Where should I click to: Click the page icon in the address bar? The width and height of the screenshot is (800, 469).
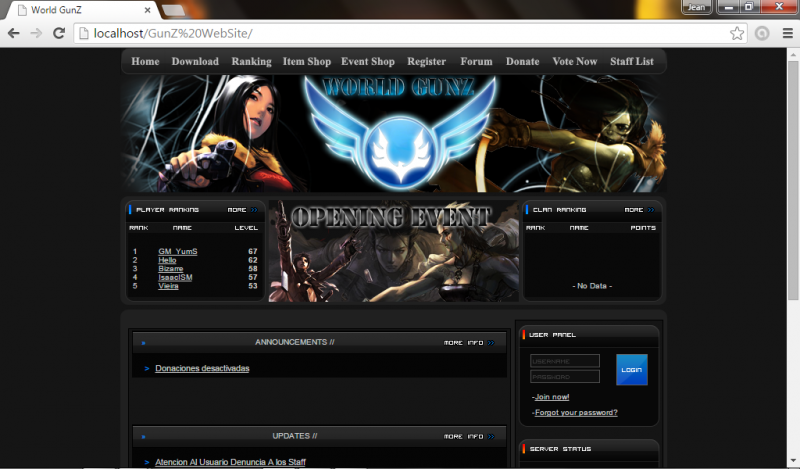84,33
